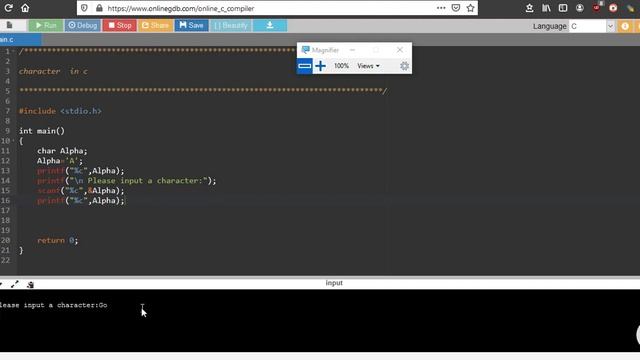
Task: Expand the console panel with arrows icon
Action: click(x=15, y=284)
